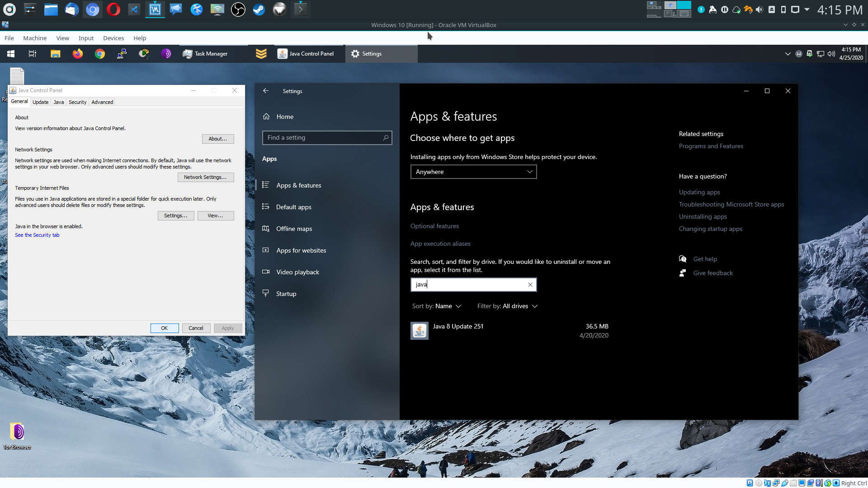The image size is (868, 488).
Task: Click the Windows clock showing 4/25/2020
Action: click(851, 54)
